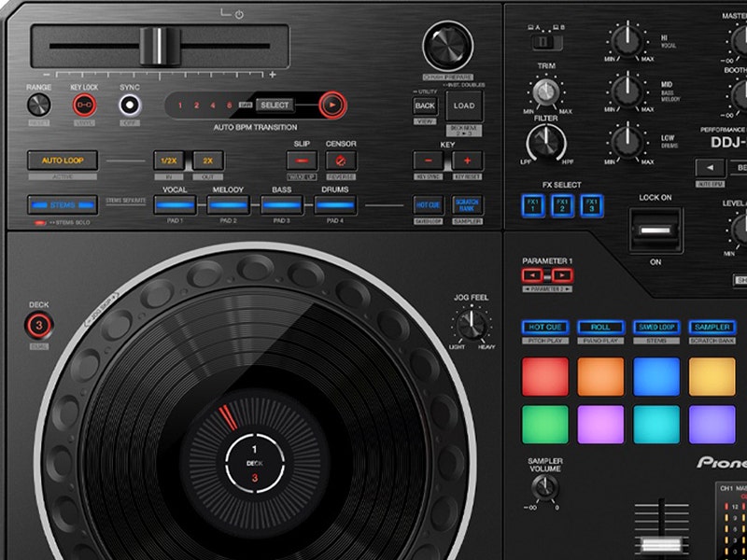Enable the FX1 2 select button
The height and width of the screenshot is (560, 747).
[x=562, y=206]
